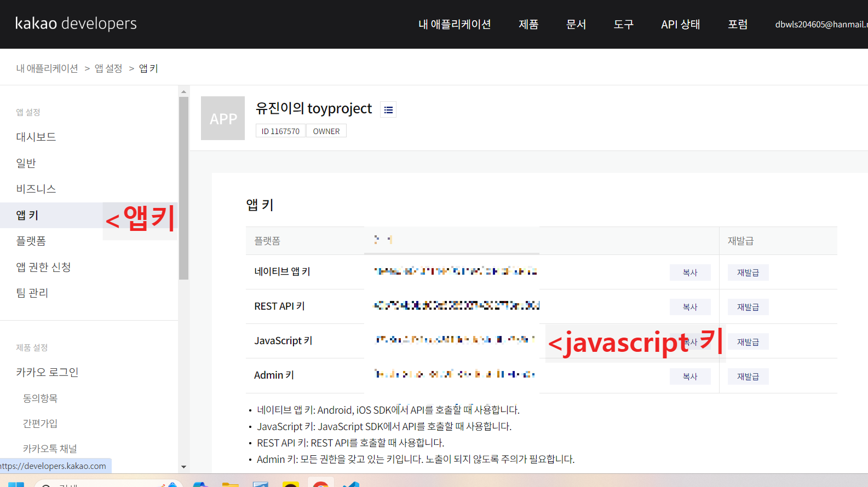Click the 제품 설정 sidebar section label

coord(32,347)
